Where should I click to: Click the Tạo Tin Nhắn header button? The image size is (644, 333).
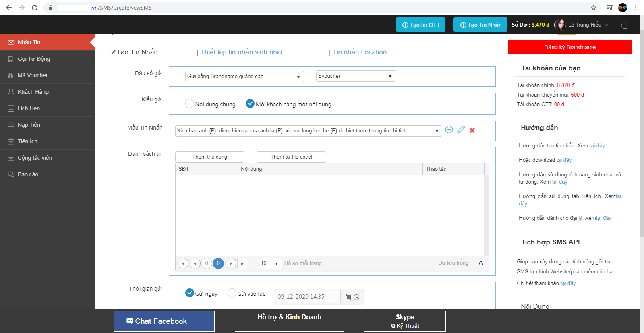point(480,25)
